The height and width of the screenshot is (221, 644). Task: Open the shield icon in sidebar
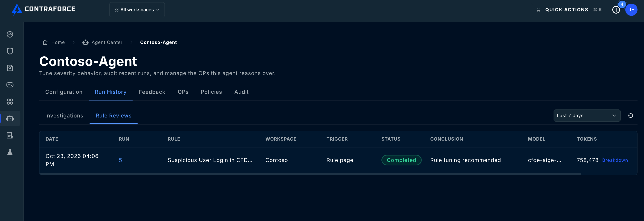[x=10, y=51]
